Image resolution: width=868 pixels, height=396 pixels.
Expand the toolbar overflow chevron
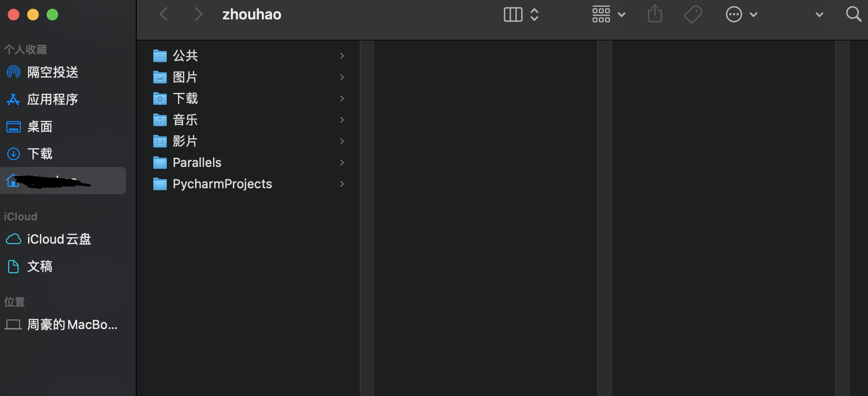[819, 15]
